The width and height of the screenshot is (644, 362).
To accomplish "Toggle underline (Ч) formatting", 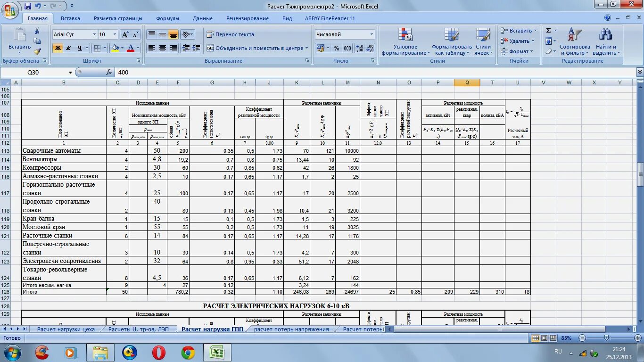I will click(80, 48).
